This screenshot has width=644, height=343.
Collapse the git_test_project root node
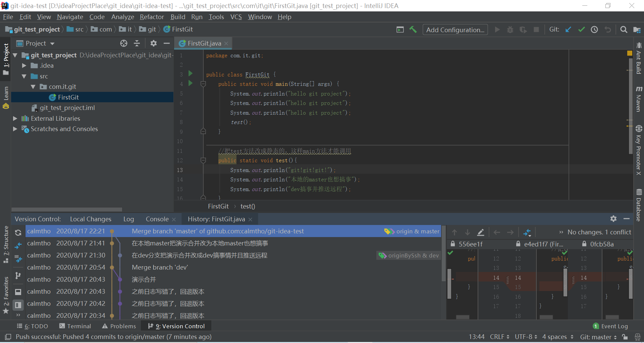pos(15,55)
